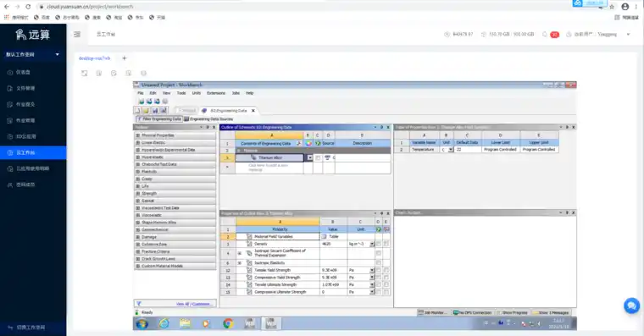
Task: Click the Filter Engineering Data funnel button
Action: click(x=159, y=119)
